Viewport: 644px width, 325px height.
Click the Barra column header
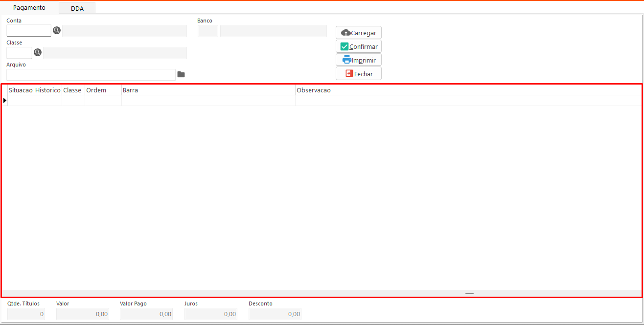[x=208, y=90]
